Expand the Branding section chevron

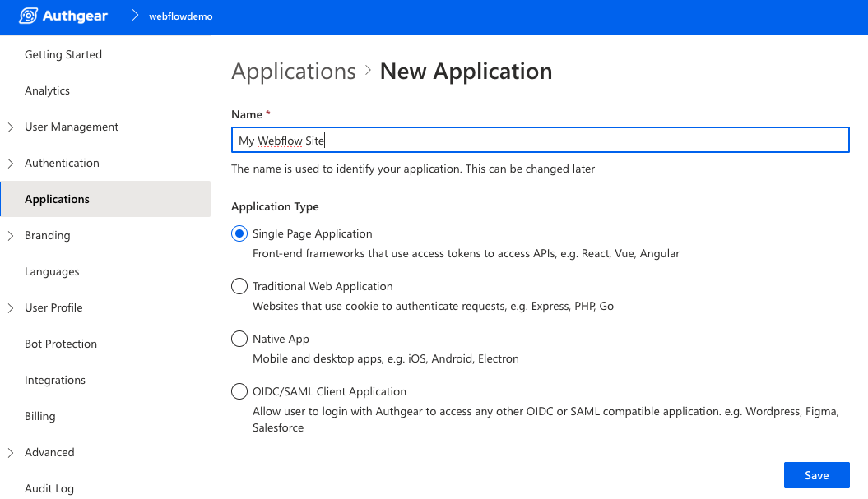pyautogui.click(x=11, y=235)
